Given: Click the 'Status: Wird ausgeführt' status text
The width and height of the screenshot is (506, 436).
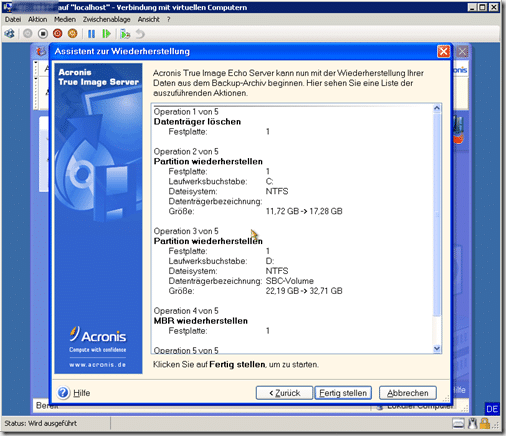Looking at the screenshot, I should point(41,423).
